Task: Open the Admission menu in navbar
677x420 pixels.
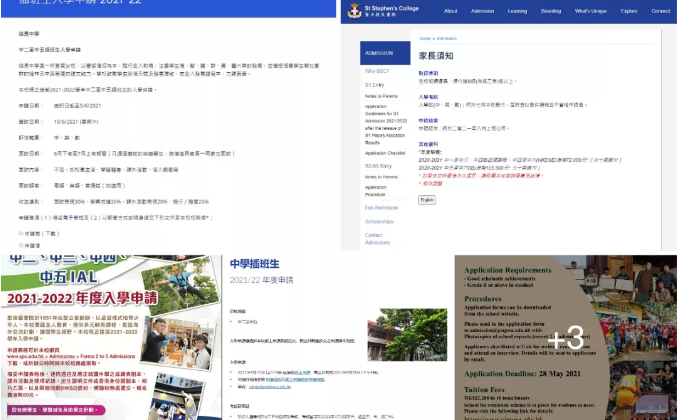Action: tap(482, 11)
